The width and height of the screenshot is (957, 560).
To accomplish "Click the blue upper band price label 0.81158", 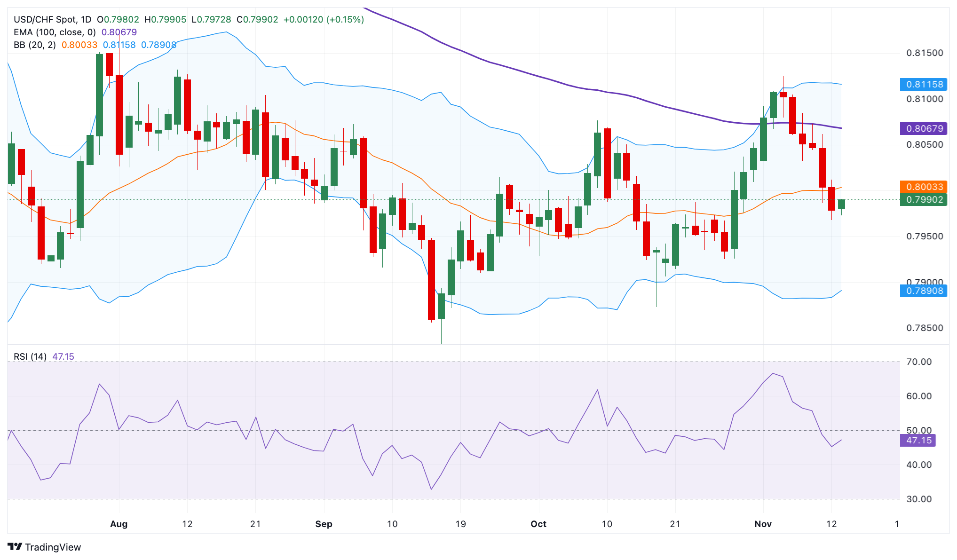I will click(x=924, y=85).
